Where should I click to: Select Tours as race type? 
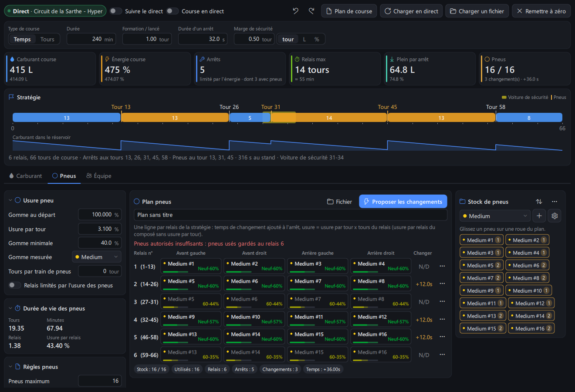(x=47, y=39)
